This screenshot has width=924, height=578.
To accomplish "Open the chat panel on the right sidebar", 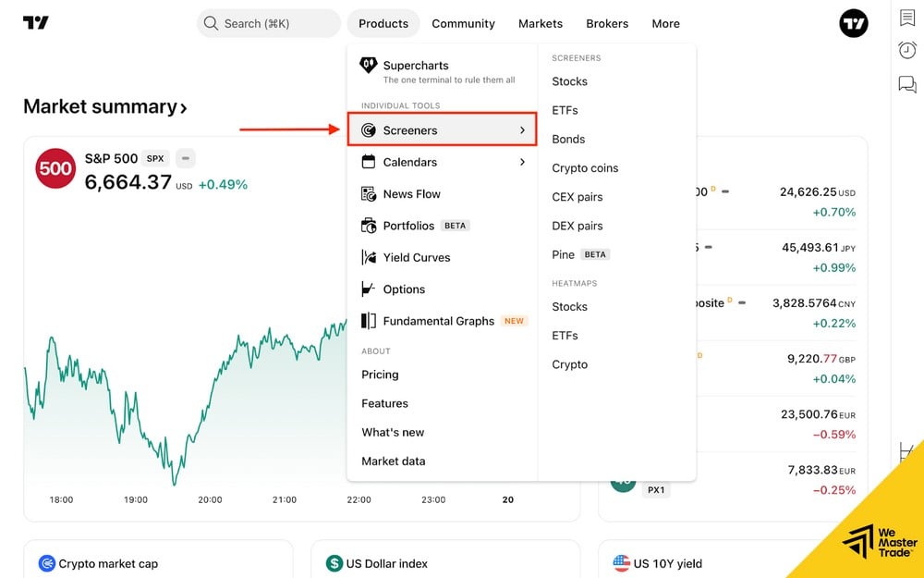I will coord(906,83).
